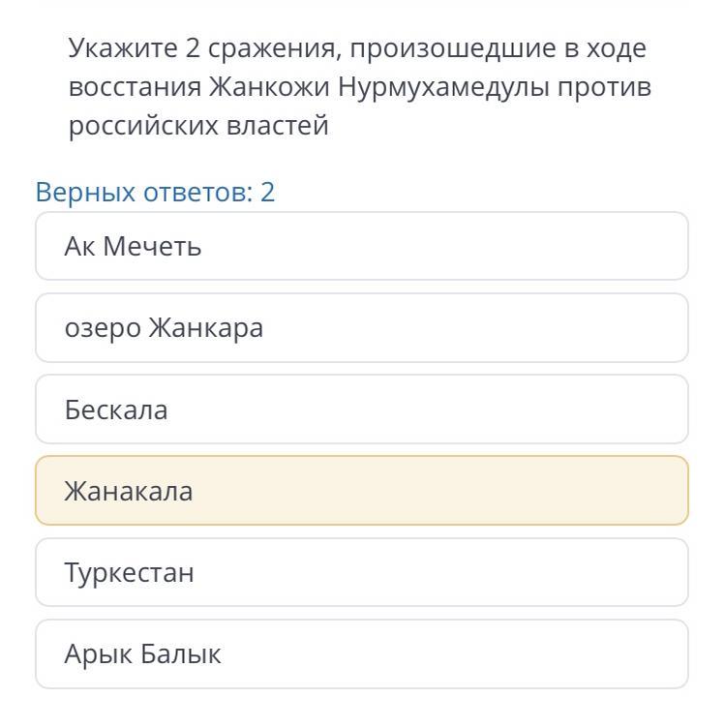Select the answer option 'Ак Мечеть'

coord(361,247)
